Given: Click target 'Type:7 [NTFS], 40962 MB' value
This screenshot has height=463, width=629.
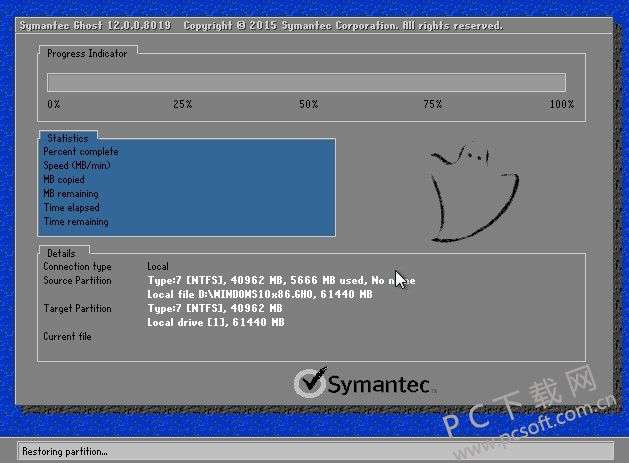Looking at the screenshot, I should click(x=215, y=308).
